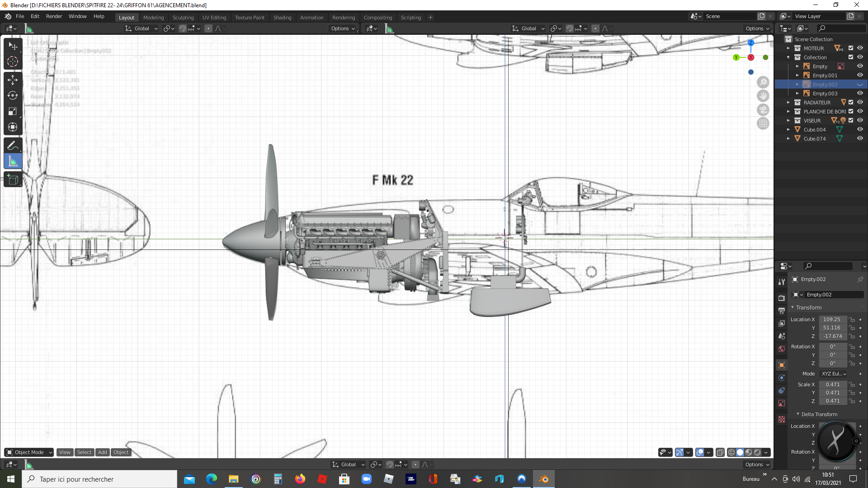This screenshot has height=488, width=868.
Task: Switch to the Shading workspace tab
Action: 282,18
